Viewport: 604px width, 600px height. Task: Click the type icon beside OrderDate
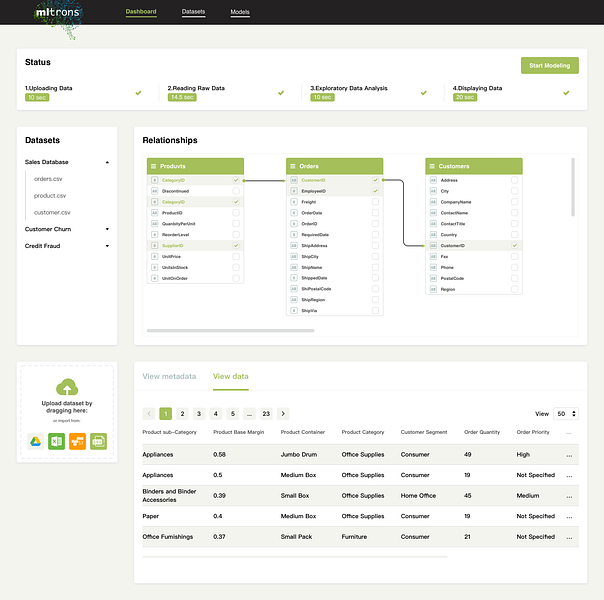(x=294, y=213)
